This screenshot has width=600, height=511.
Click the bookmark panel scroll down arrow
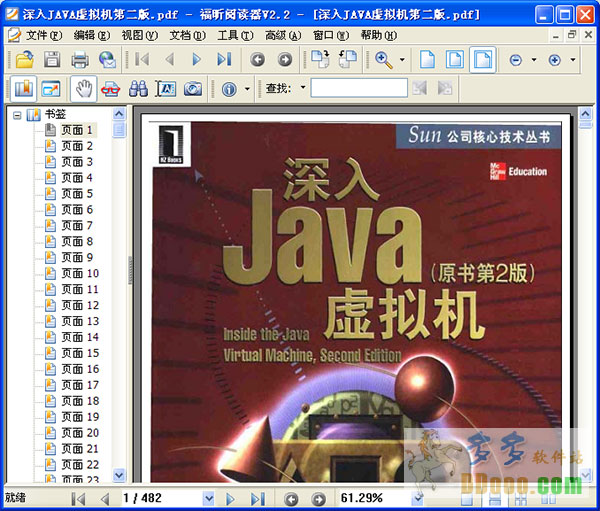coord(119,475)
